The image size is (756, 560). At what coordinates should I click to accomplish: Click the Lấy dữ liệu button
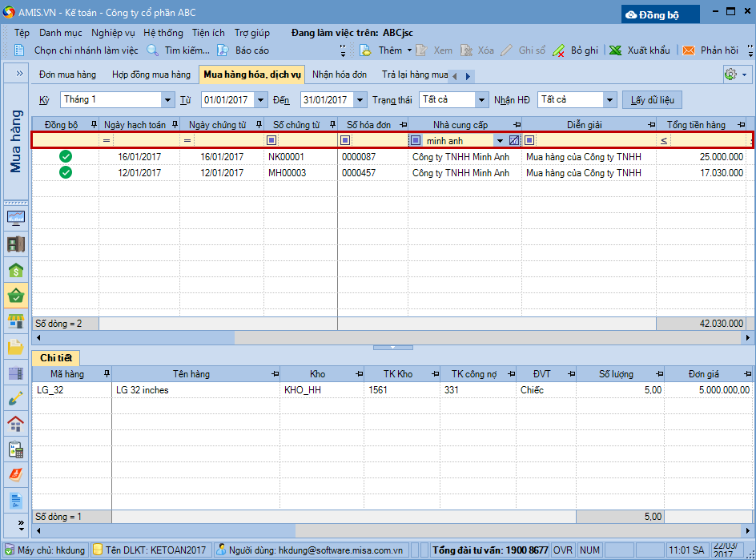(x=652, y=100)
